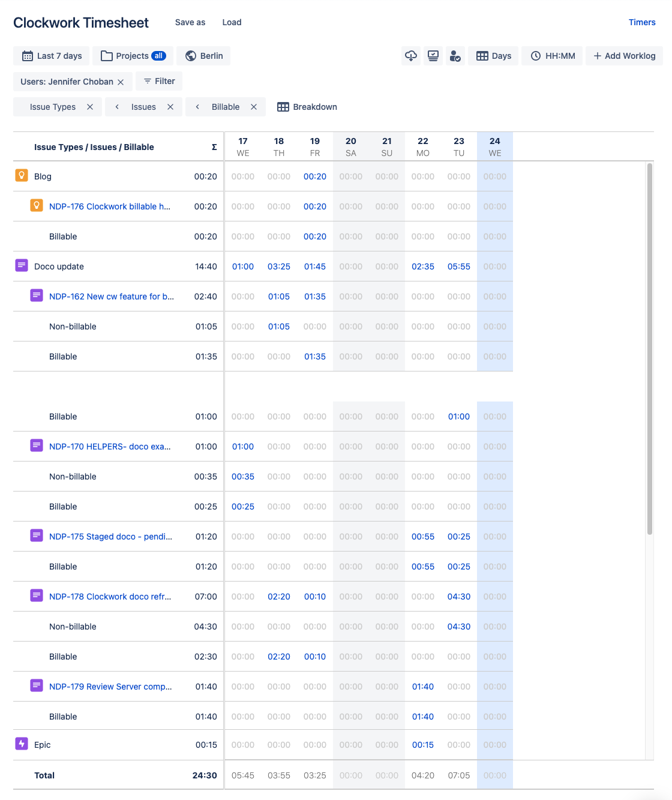The height and width of the screenshot is (800, 672).
Task: Toggle the Breakdown view
Action: coord(307,107)
